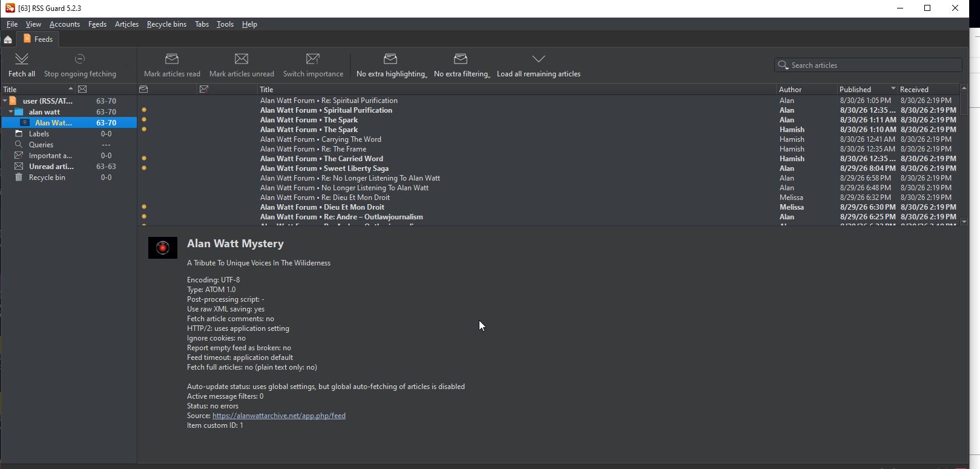Click the home tab icon
Screen dimensions: 980x469
pos(8,39)
